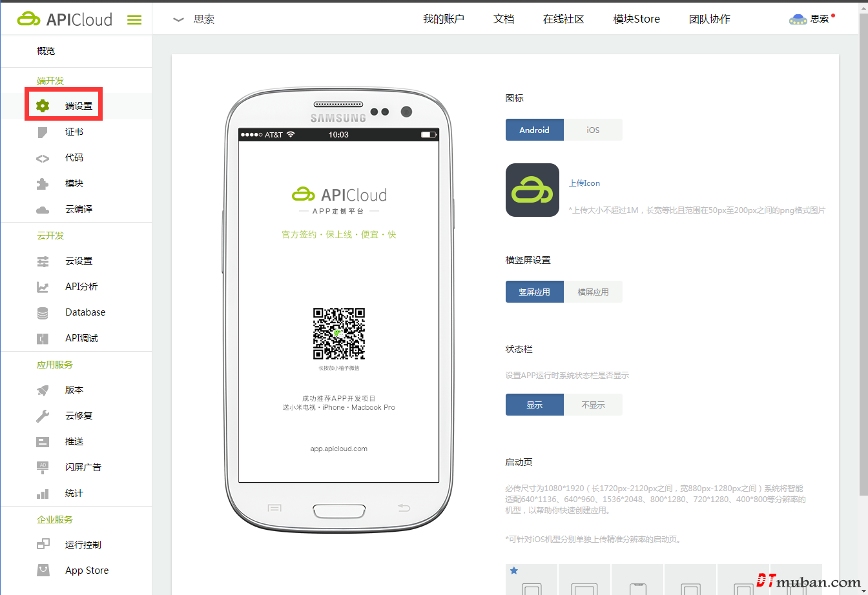Click the 上传Icon upload link
Screen dimensions: 868x595
584,183
